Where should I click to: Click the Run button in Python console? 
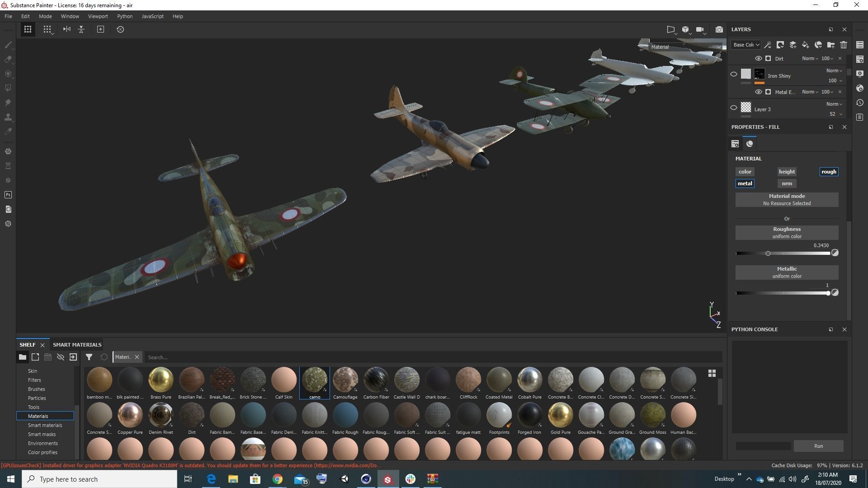(818, 446)
